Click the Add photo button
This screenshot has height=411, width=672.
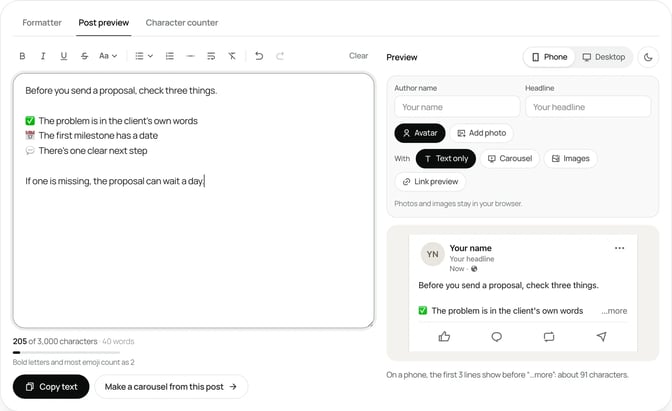pyautogui.click(x=482, y=133)
